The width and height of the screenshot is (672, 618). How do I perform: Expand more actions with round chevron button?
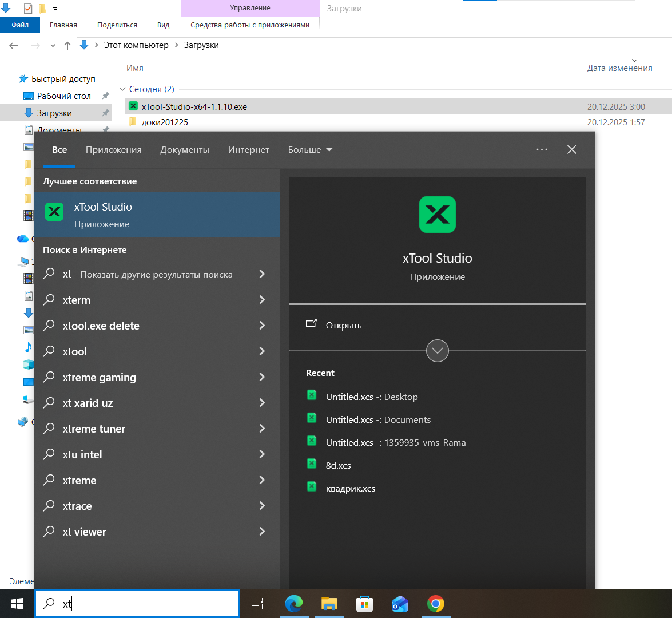point(437,351)
